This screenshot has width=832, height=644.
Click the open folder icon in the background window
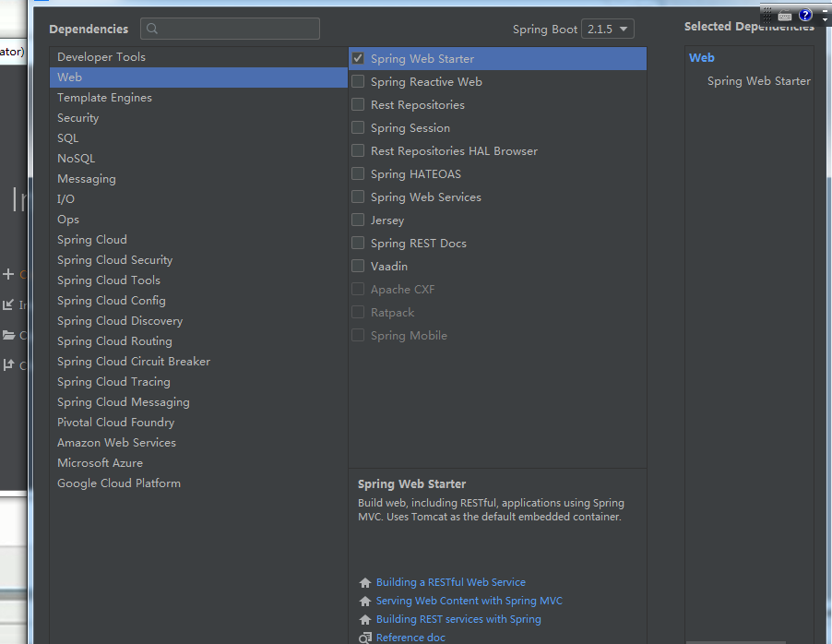point(8,335)
